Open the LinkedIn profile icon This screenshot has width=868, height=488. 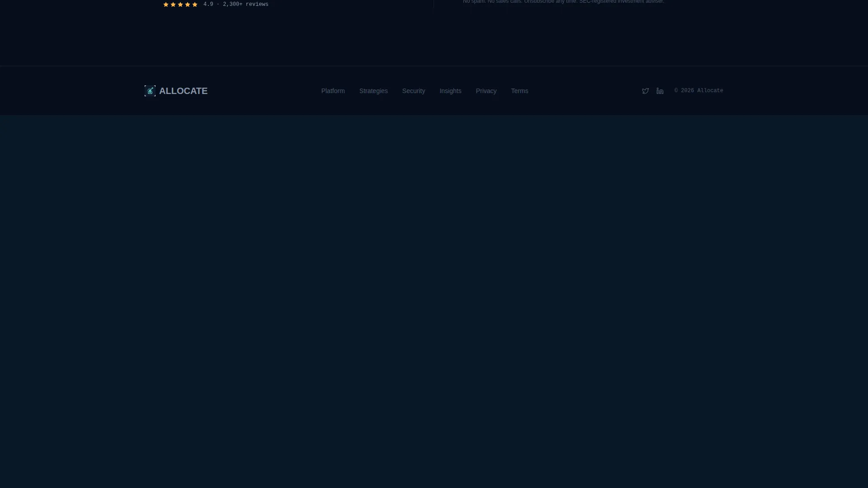(660, 91)
